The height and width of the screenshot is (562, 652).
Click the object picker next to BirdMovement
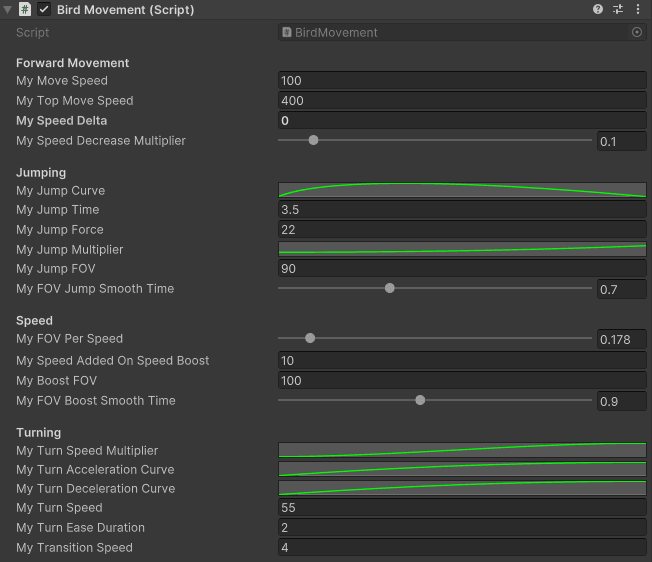click(x=637, y=32)
